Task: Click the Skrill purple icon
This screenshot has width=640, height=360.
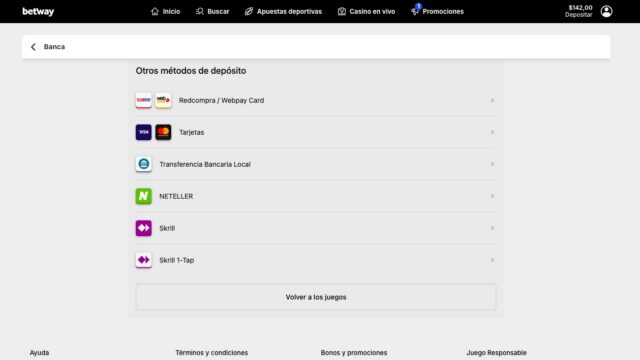Action: coord(144,228)
